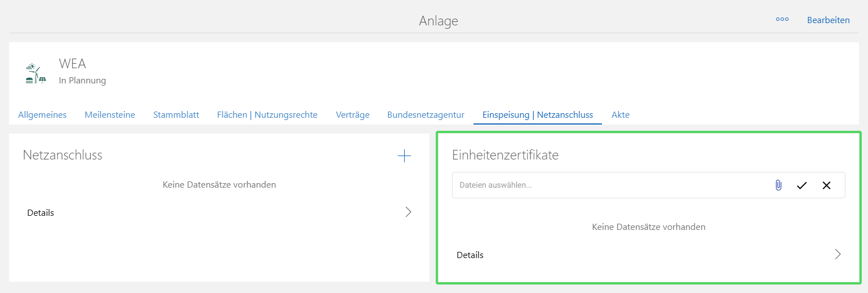This screenshot has width=868, height=293.
Task: Click the WEA wind turbine icon
Action: pyautogui.click(x=36, y=73)
